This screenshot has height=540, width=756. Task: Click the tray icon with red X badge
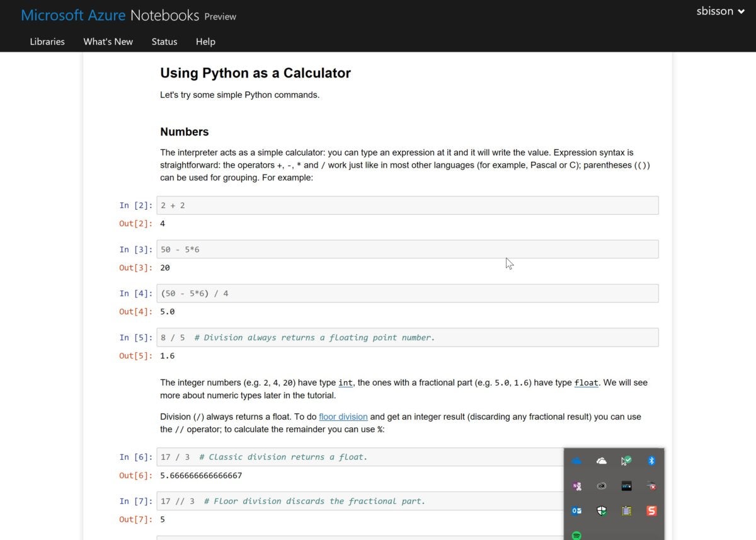(x=651, y=486)
